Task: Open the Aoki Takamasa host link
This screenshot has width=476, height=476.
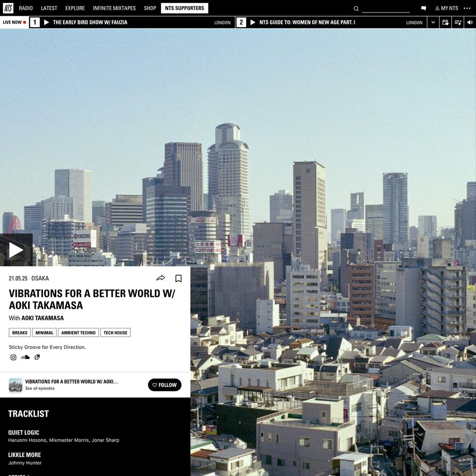Action: [x=42, y=318]
